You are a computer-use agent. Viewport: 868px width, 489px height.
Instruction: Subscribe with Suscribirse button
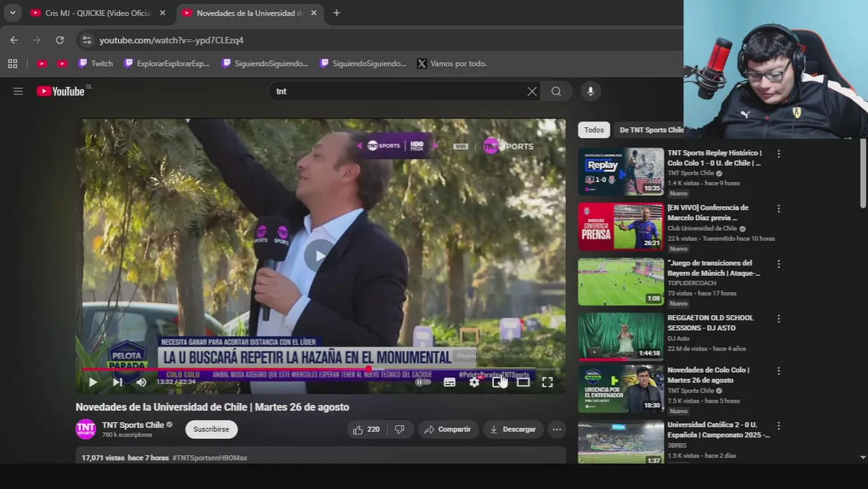[x=211, y=429]
